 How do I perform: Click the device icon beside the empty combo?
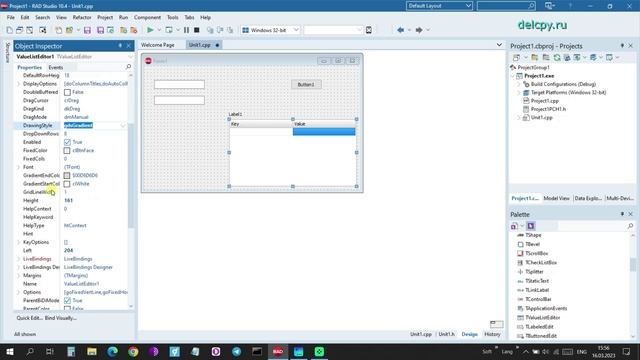[x=369, y=30]
